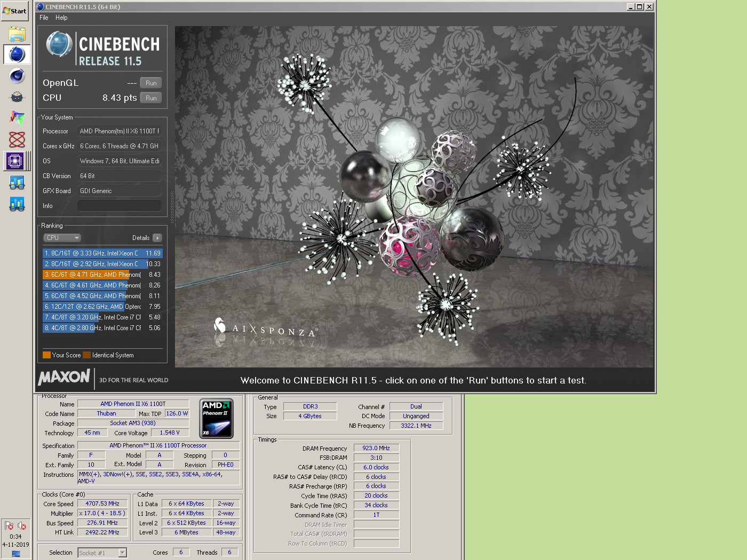This screenshot has height=560, width=747.
Task: Click the Details arrow button
Action: [x=157, y=238]
